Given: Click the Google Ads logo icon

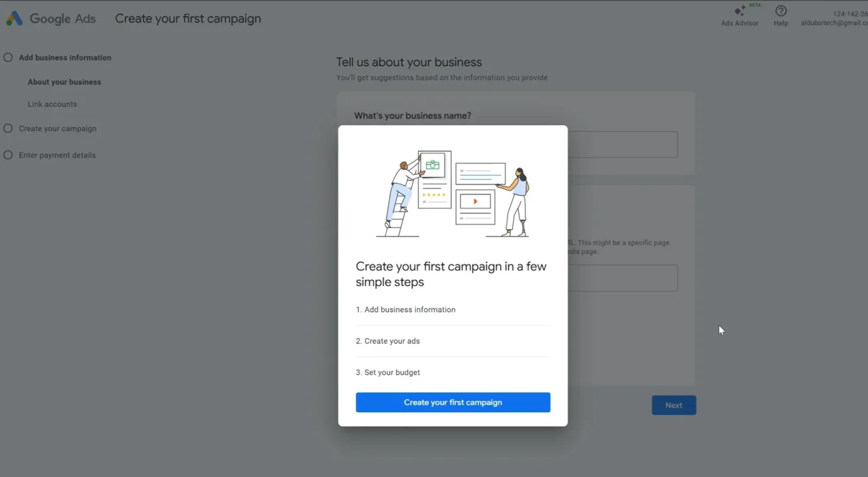Looking at the screenshot, I should pos(14,19).
